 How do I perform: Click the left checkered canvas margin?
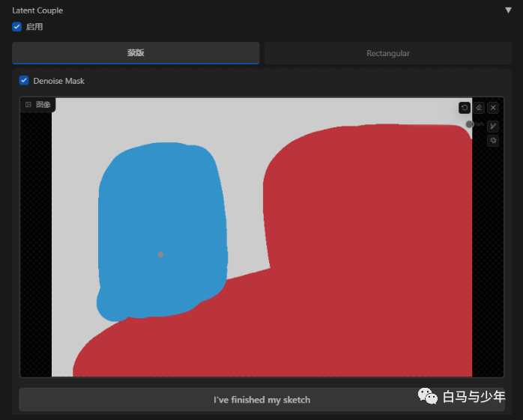[x=35, y=240]
